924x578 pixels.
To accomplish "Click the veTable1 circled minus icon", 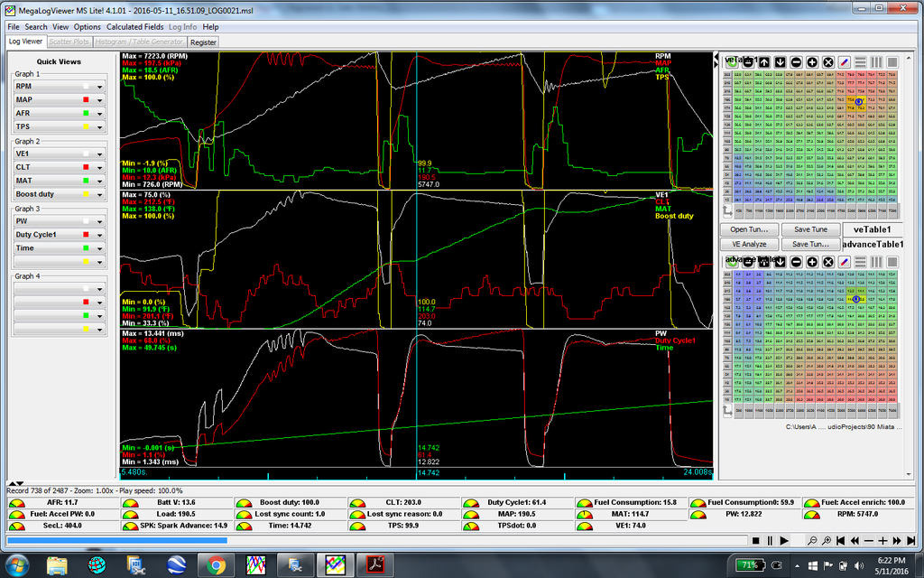I will point(796,62).
